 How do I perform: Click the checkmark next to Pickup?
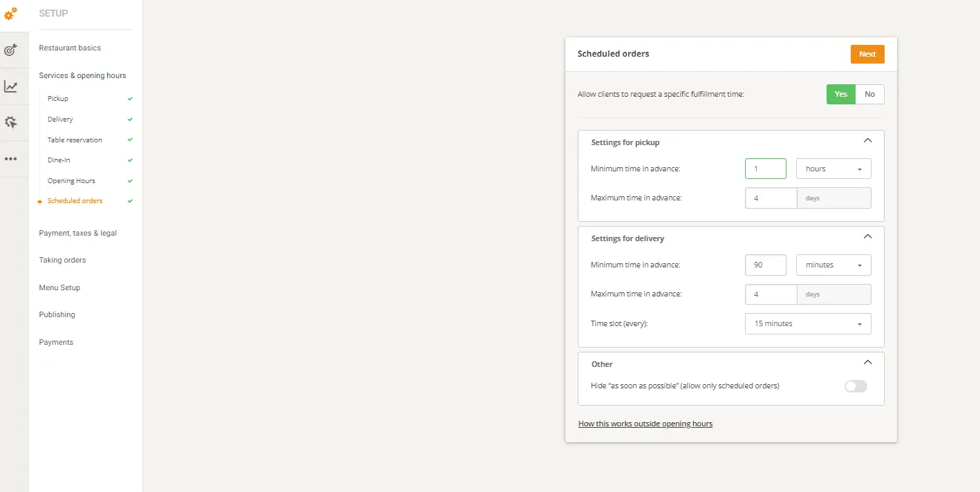pyautogui.click(x=128, y=98)
